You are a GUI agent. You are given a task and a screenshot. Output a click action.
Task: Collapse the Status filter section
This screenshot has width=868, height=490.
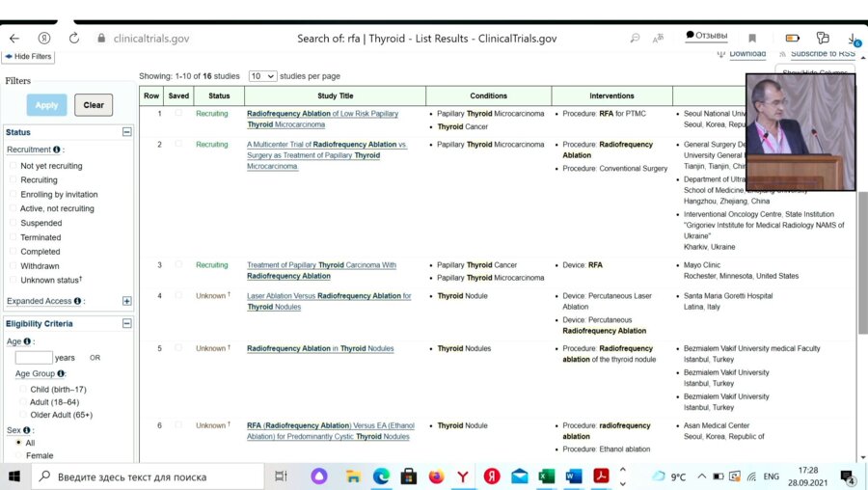[x=126, y=132]
